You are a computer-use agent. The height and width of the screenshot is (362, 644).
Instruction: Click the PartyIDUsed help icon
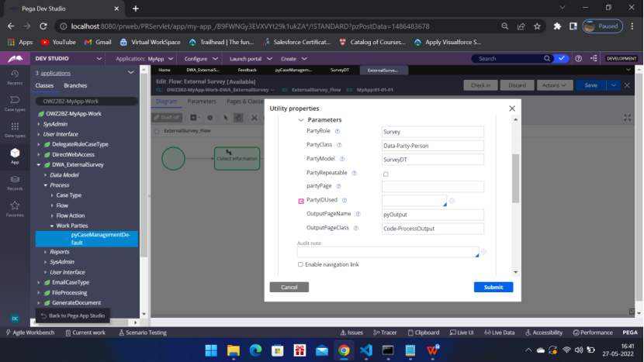[x=345, y=200]
